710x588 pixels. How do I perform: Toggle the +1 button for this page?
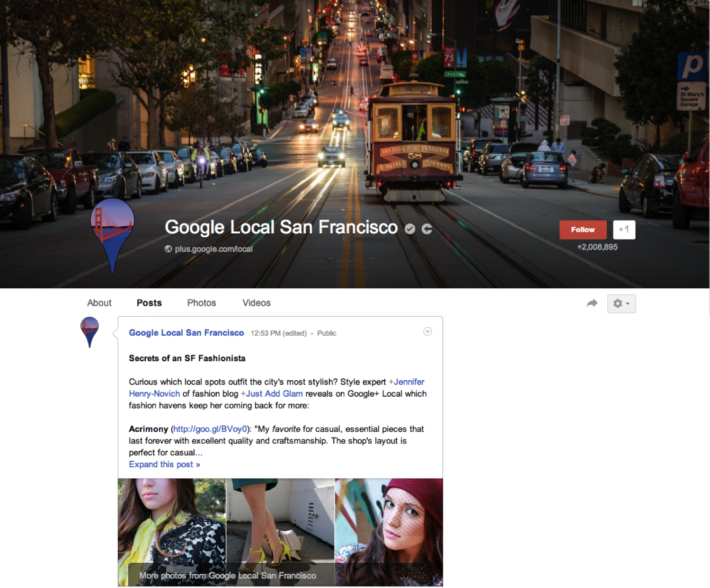624,230
